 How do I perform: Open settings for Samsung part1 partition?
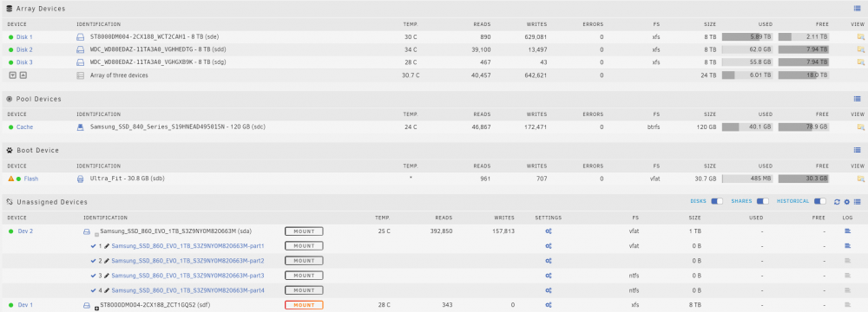(x=548, y=245)
